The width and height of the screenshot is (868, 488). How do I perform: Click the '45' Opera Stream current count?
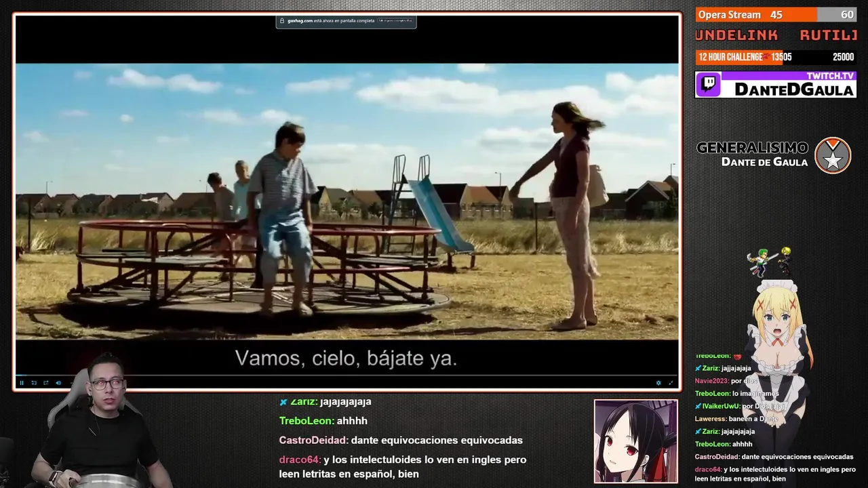776,15
